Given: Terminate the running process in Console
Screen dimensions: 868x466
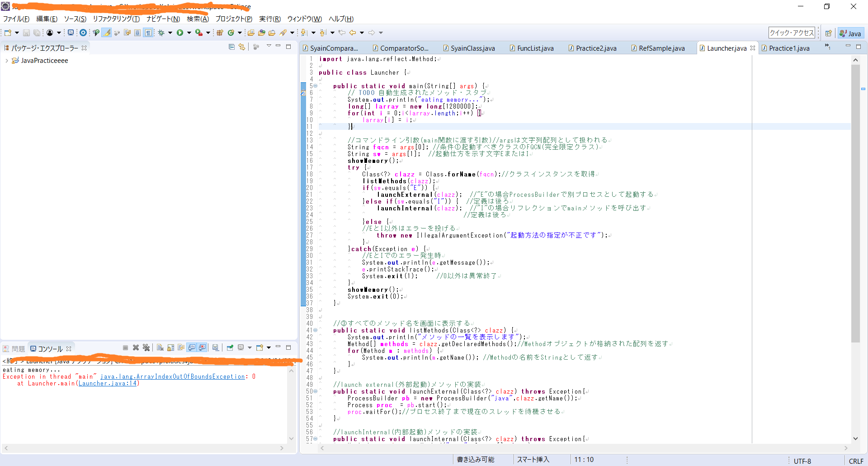Looking at the screenshot, I should pos(126,347).
